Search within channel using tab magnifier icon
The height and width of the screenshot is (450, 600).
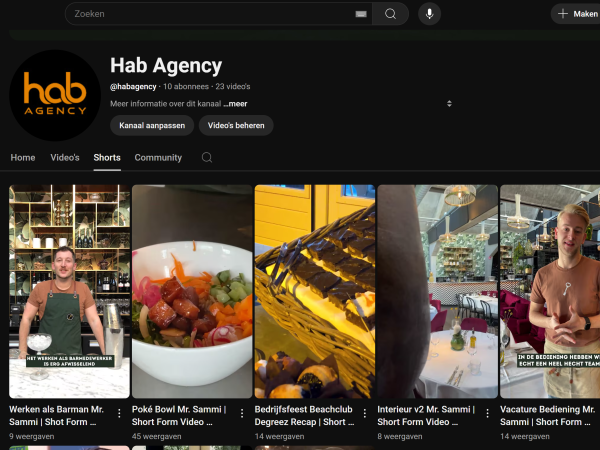coord(207,158)
